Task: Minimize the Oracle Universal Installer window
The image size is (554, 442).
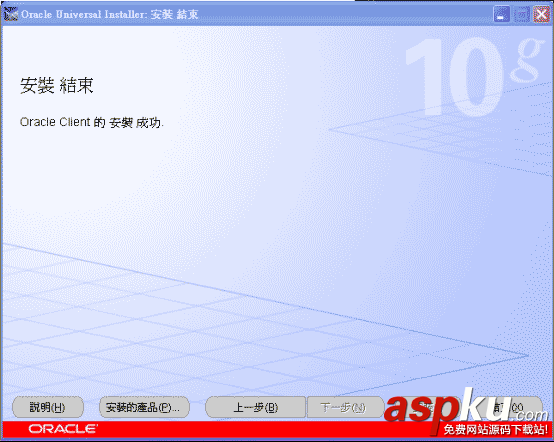Action: point(501,15)
